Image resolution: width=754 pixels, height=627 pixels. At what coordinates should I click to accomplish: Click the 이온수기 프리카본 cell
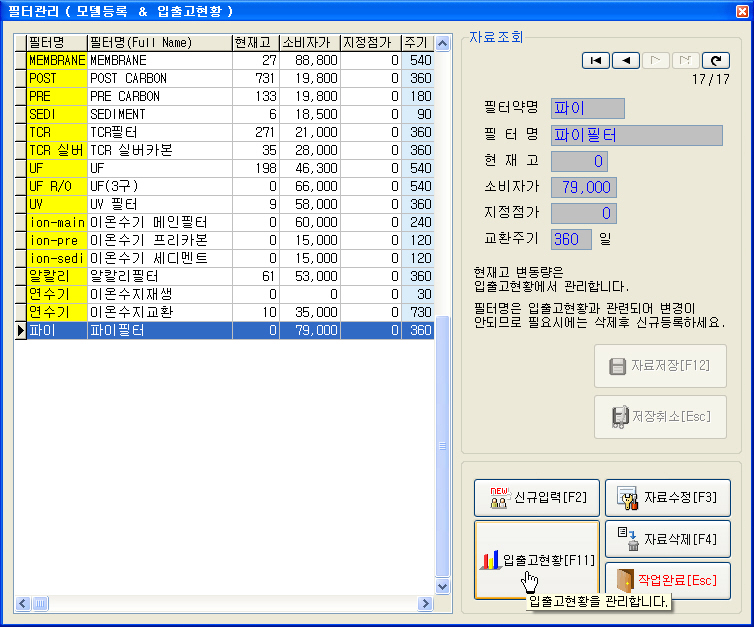(160, 240)
